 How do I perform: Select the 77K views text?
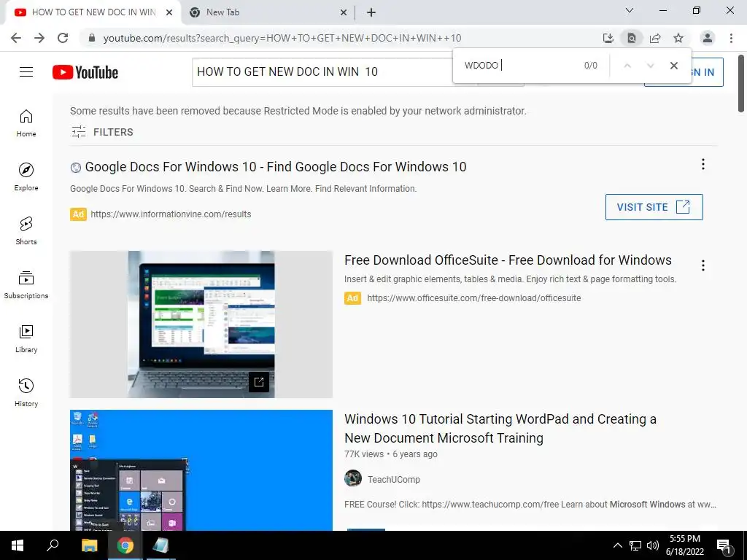click(x=364, y=454)
